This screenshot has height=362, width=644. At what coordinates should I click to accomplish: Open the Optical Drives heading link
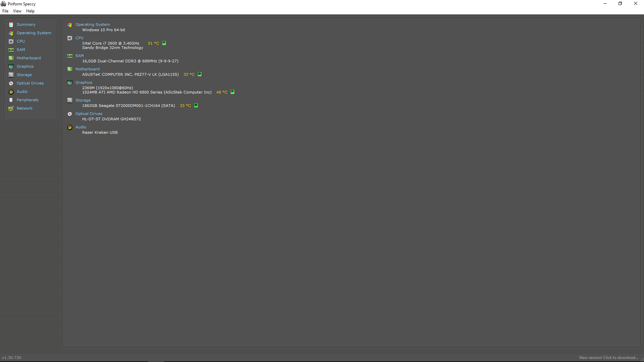tap(89, 114)
